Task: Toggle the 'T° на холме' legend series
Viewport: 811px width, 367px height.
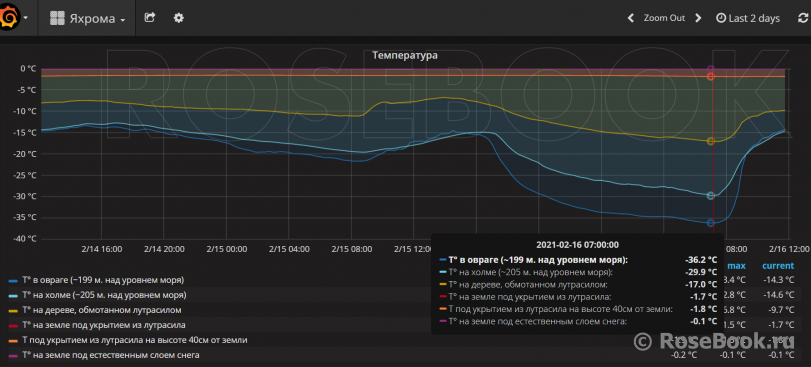Action: 103,295
